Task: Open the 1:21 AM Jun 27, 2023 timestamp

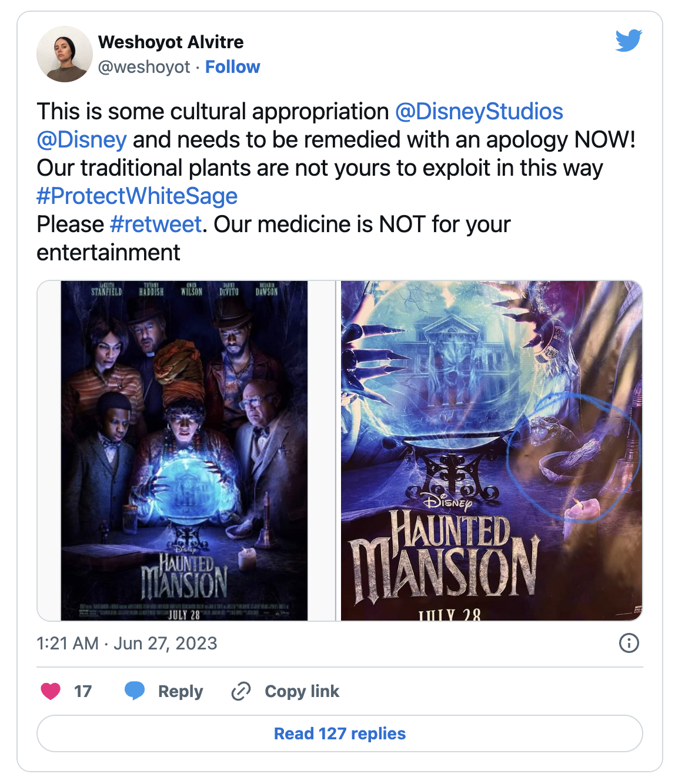Action: 127,644
